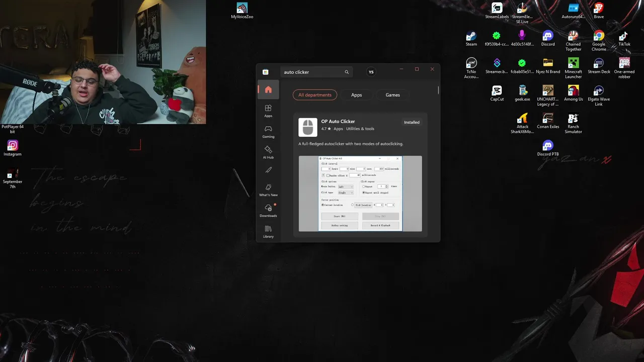Select StreamLabels desktop icon
Screen dimensions: 644x362
[x=497, y=11]
